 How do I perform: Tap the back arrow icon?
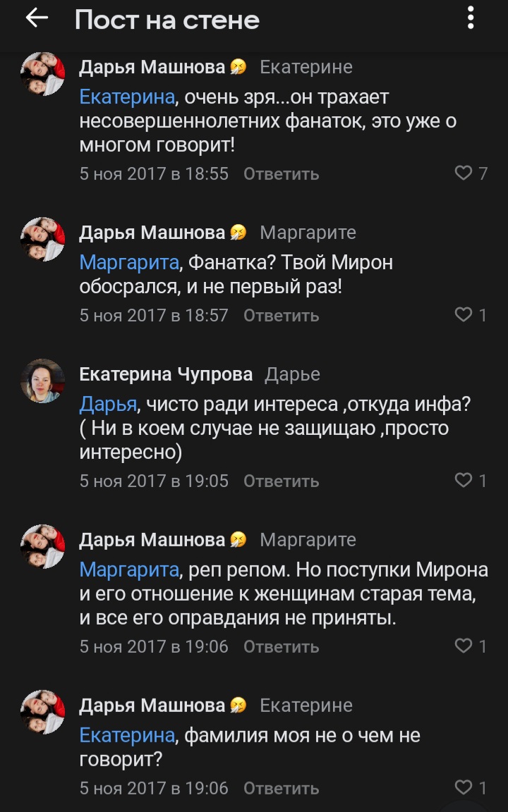[36, 19]
